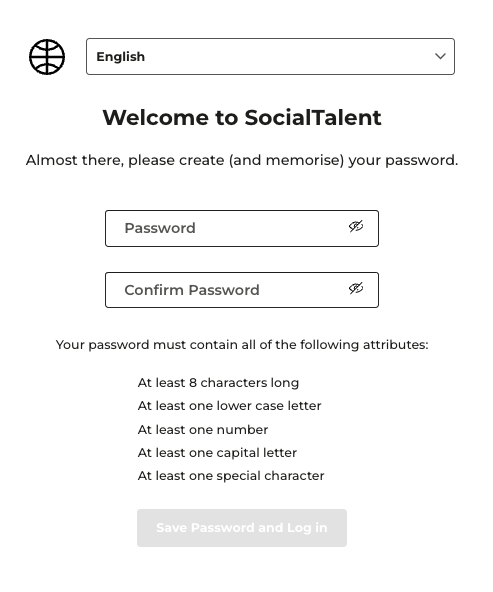Select 'At least one number' requirement
493x592 pixels.
203,430
